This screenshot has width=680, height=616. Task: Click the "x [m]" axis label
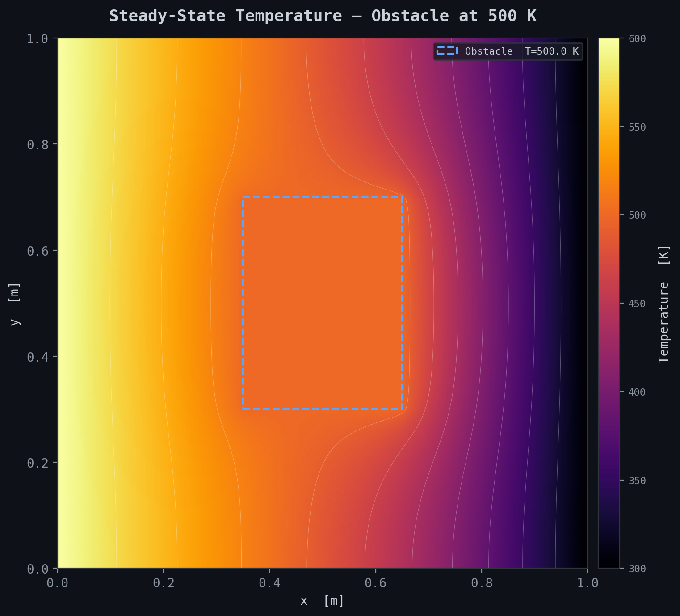[322, 600]
